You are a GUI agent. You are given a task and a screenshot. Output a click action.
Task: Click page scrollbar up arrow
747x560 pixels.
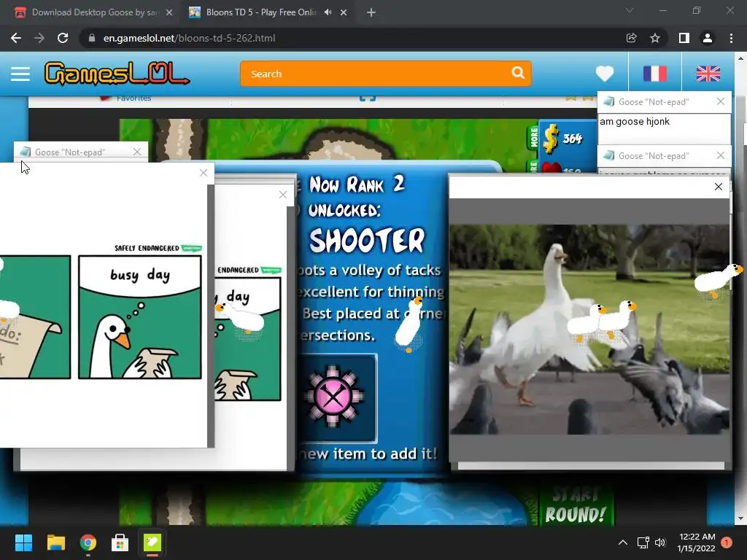(x=740, y=58)
